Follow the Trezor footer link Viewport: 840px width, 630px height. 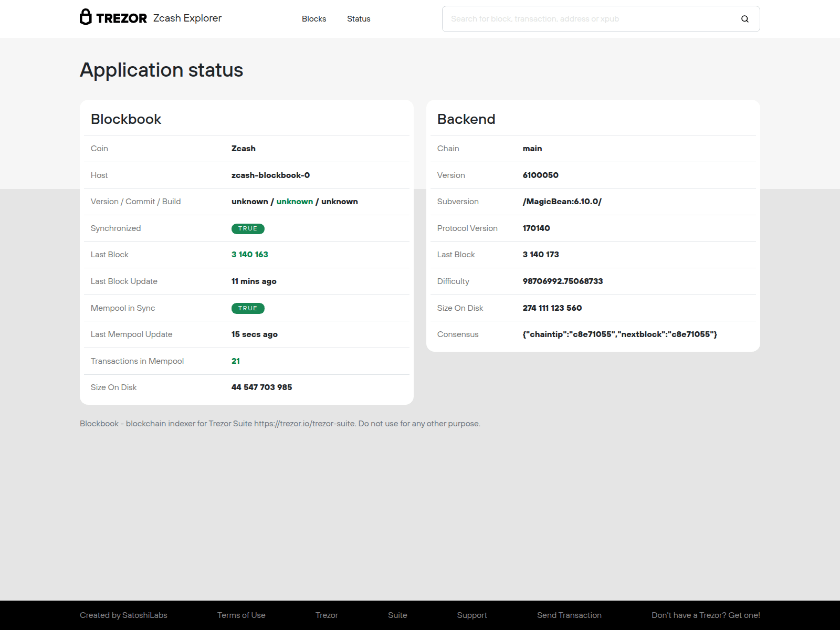(327, 615)
